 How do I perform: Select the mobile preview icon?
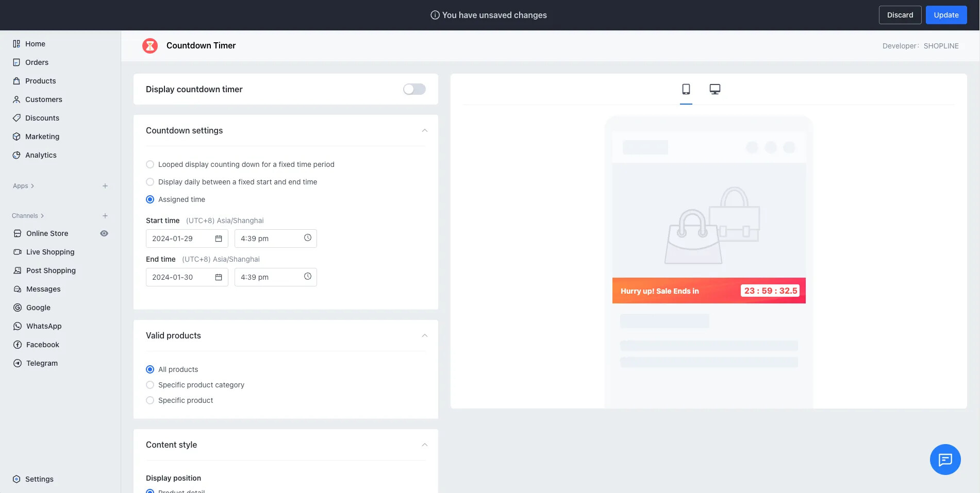686,89
